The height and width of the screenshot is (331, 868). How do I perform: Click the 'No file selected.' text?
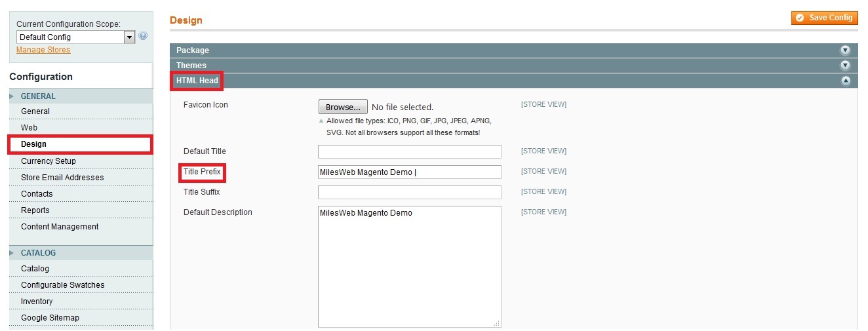[403, 107]
